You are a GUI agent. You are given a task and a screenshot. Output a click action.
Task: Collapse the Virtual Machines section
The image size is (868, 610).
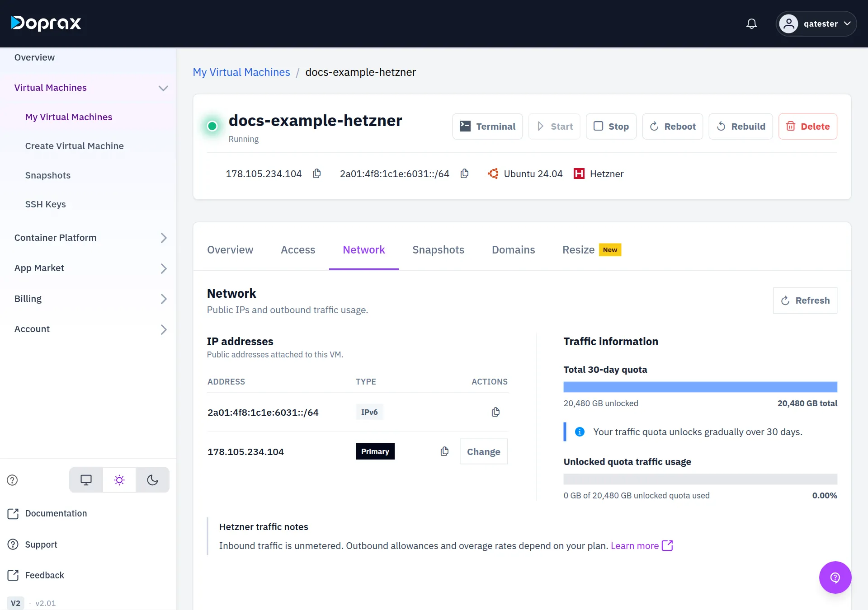(163, 88)
